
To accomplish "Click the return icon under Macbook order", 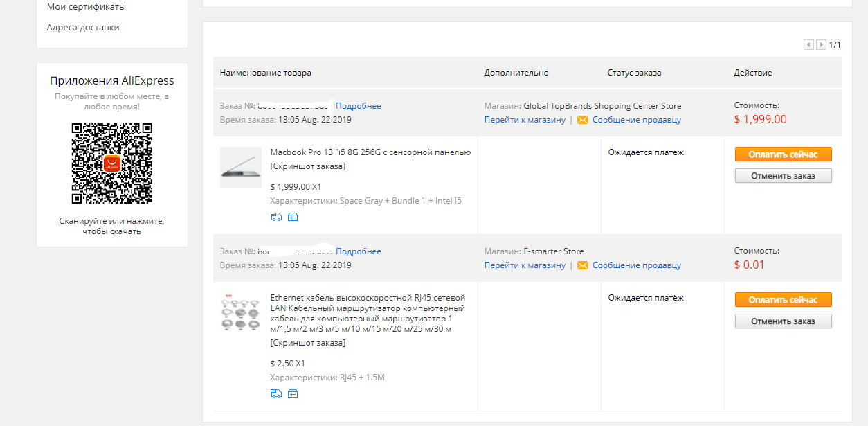I will pos(293,217).
